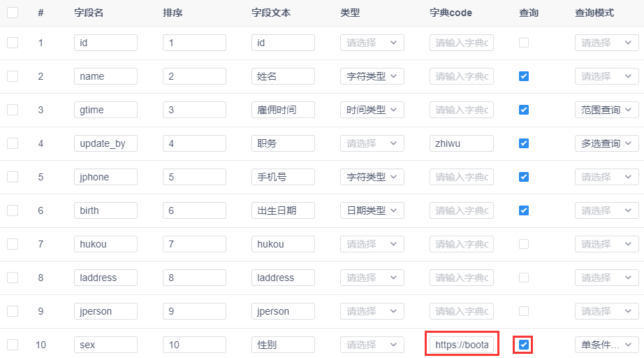Screen dimensions: 644x358
Task: Open the 时间类型 type dropdown for gtime
Action: (x=372, y=110)
